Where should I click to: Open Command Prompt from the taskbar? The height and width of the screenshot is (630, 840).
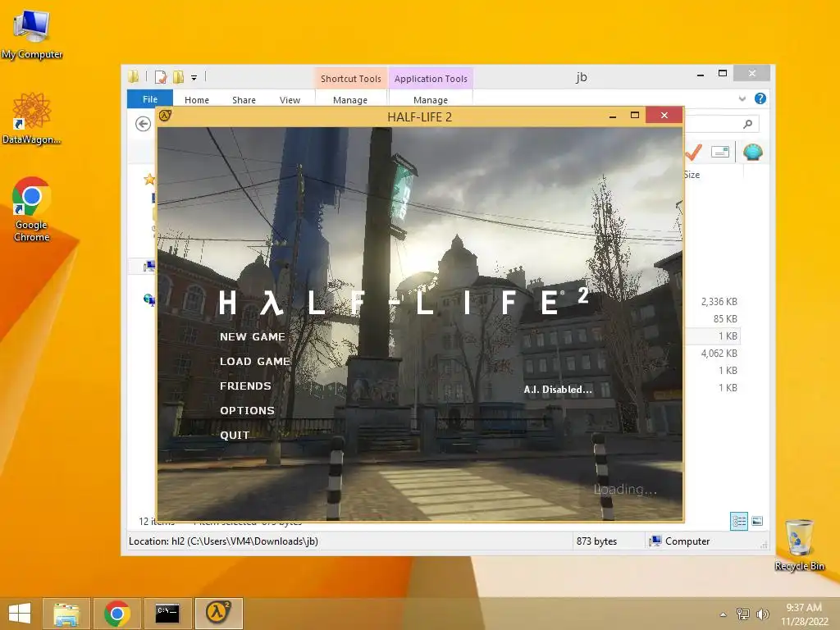click(167, 614)
